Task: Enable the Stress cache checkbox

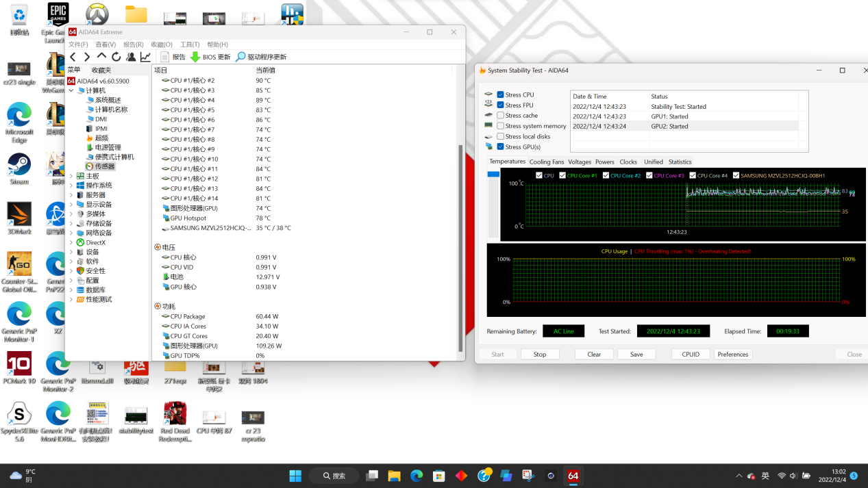Action: coord(501,116)
